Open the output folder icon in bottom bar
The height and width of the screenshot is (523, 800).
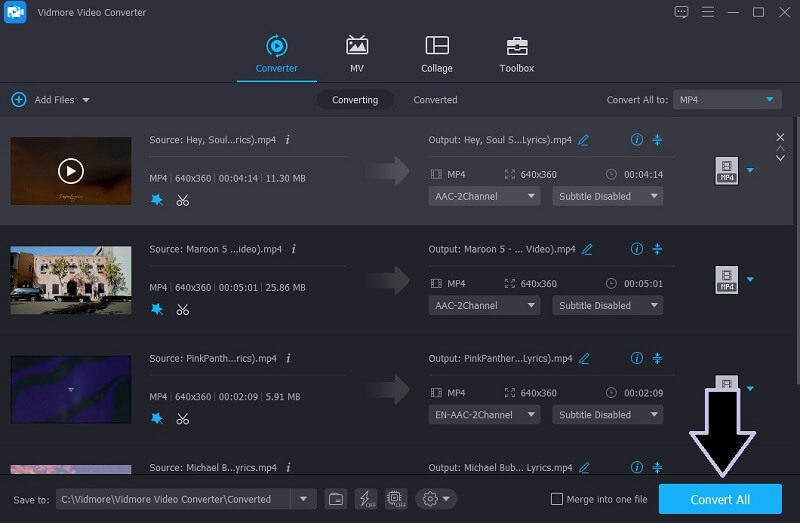click(x=336, y=499)
